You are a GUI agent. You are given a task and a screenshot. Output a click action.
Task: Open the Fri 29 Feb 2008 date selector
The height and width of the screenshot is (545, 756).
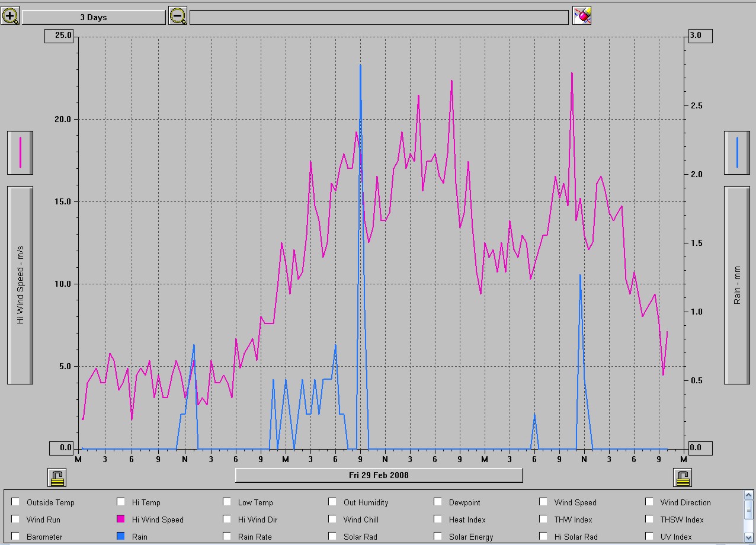[379, 475]
